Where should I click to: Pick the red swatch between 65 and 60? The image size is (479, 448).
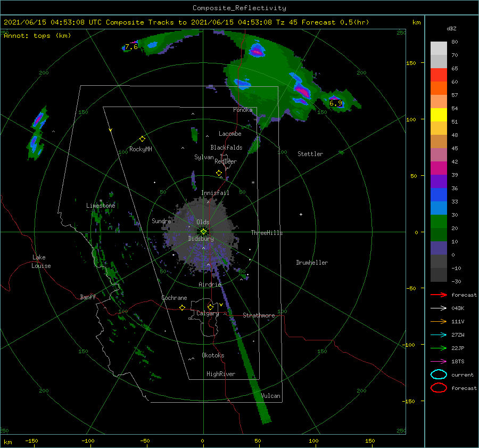[439, 75]
